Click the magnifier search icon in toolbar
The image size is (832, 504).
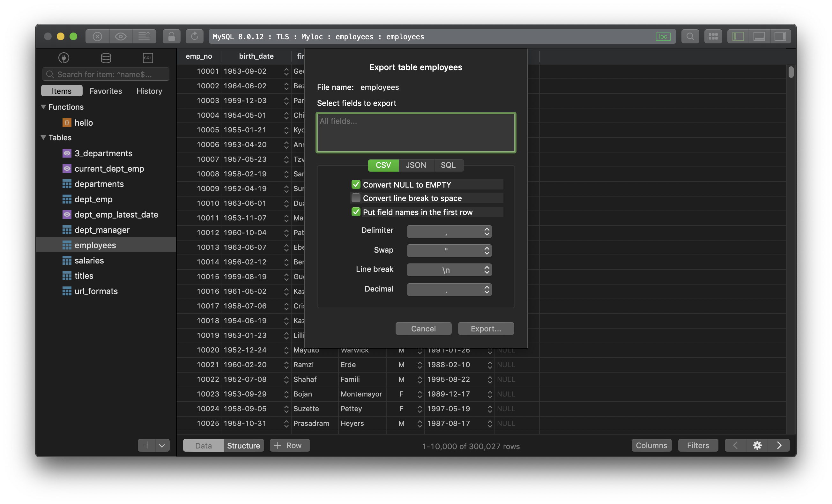690,36
